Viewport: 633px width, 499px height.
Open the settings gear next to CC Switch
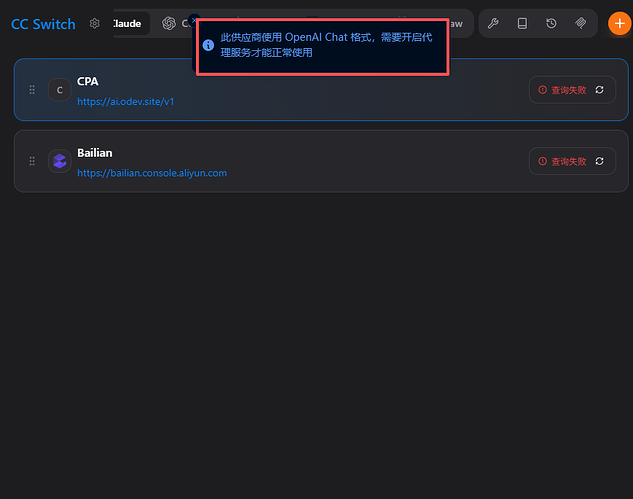coord(94,23)
